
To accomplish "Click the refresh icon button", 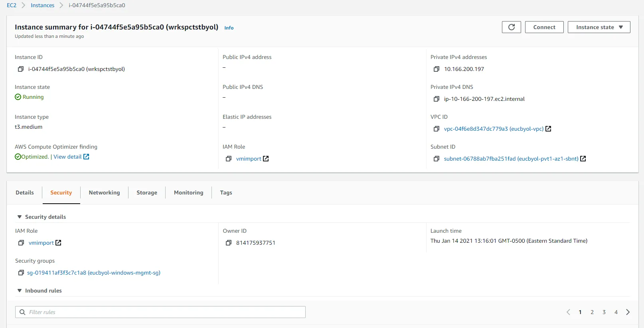I will coord(511,27).
